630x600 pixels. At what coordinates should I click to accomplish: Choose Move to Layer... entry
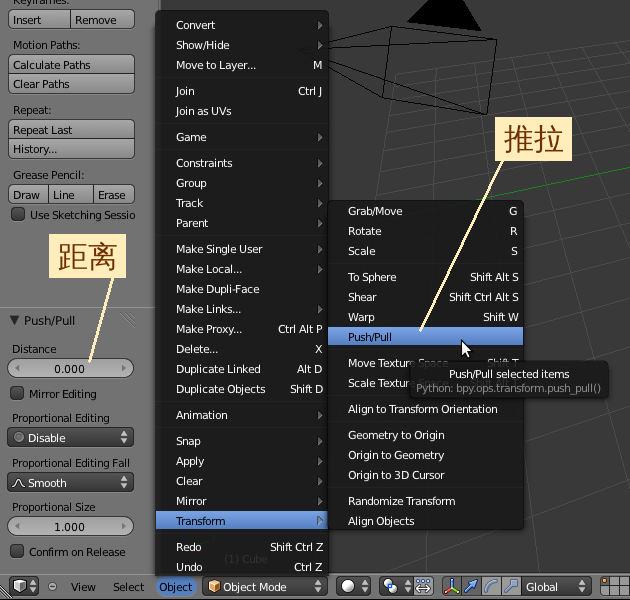tap(242, 65)
